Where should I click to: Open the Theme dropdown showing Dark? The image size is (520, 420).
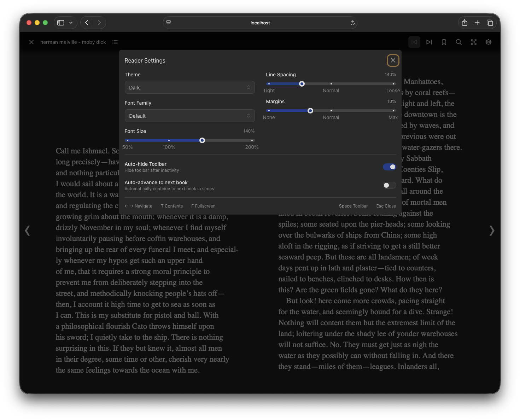(x=189, y=87)
